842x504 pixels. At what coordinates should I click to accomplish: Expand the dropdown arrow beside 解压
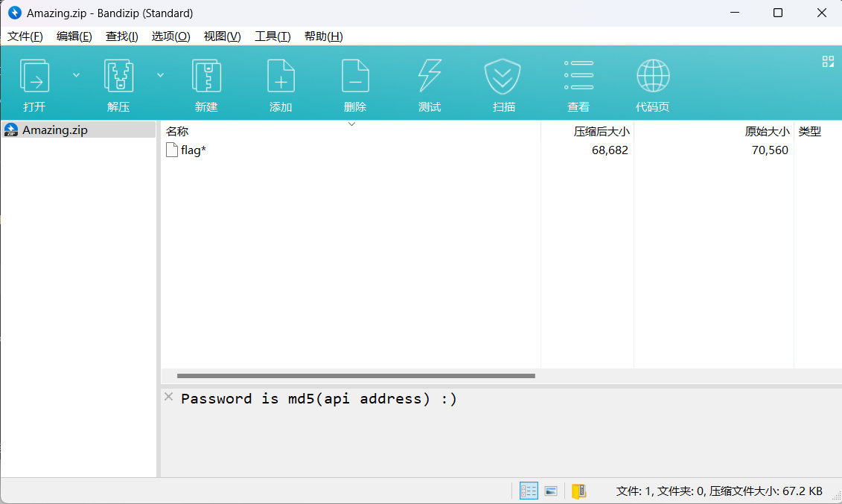coord(160,74)
